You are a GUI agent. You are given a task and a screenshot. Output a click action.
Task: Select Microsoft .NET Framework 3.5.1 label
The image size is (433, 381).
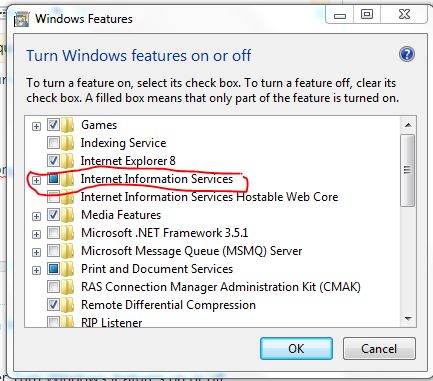point(165,233)
